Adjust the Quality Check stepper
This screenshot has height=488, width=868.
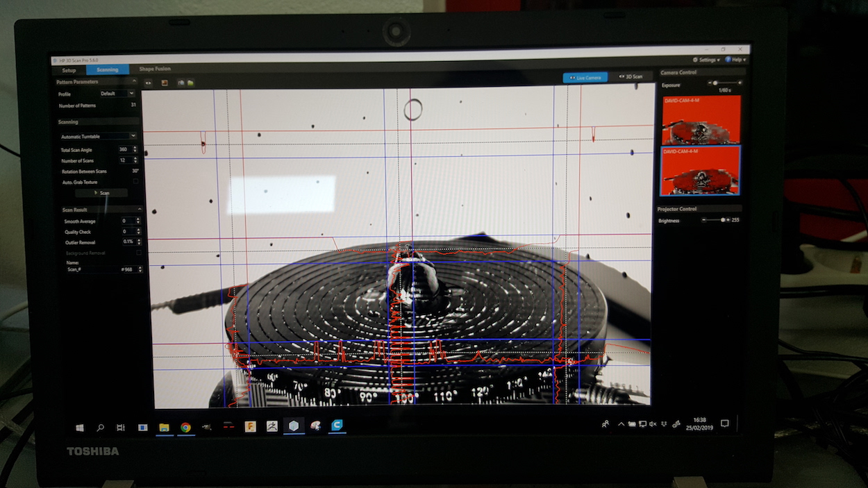pos(137,231)
